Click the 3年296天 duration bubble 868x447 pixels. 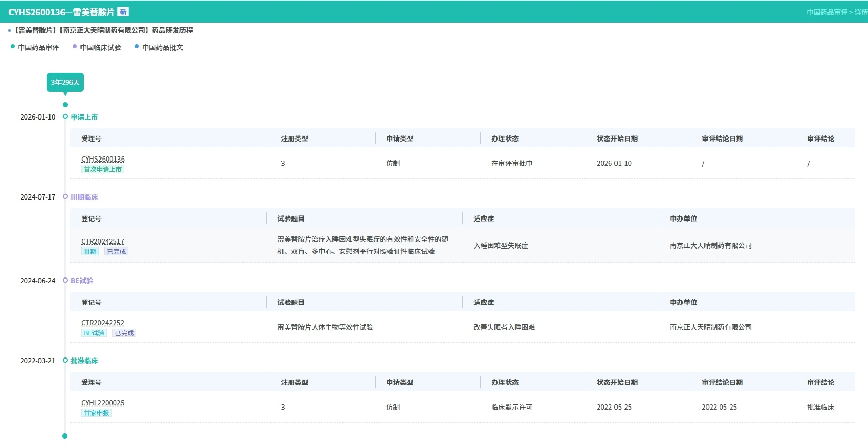pos(65,82)
